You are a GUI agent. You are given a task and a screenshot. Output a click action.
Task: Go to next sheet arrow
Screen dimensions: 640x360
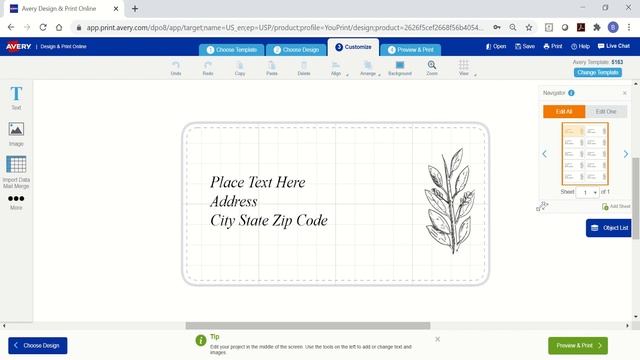click(x=626, y=154)
